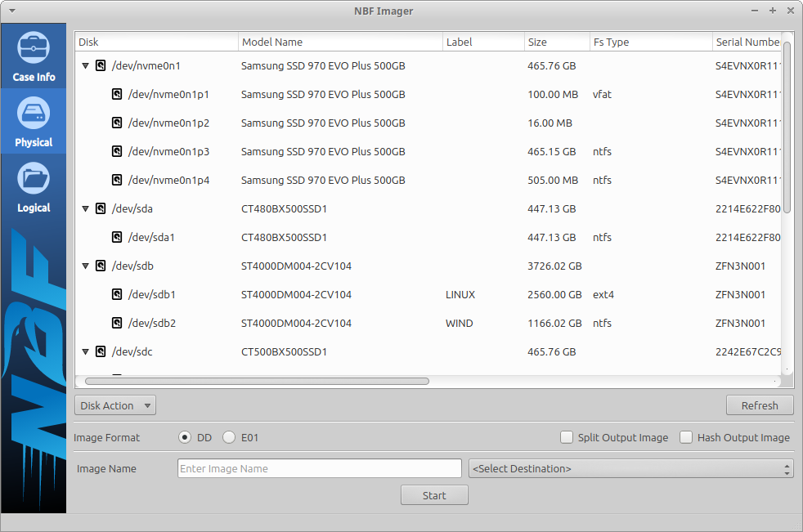Image resolution: width=803 pixels, height=532 pixels.
Task: Click the partition icon beside /dev/nvme0n1p3
Action: 117,152
